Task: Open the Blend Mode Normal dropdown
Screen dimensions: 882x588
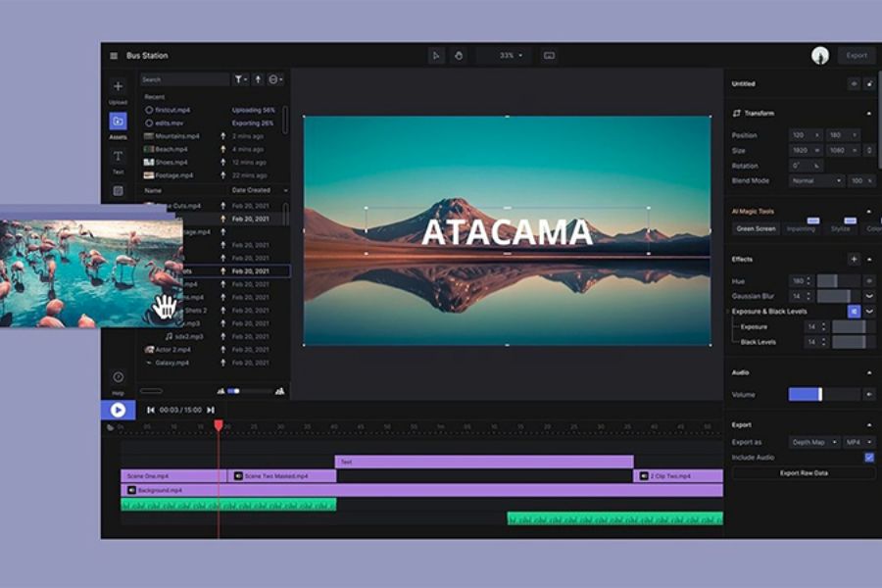Action: [x=816, y=180]
